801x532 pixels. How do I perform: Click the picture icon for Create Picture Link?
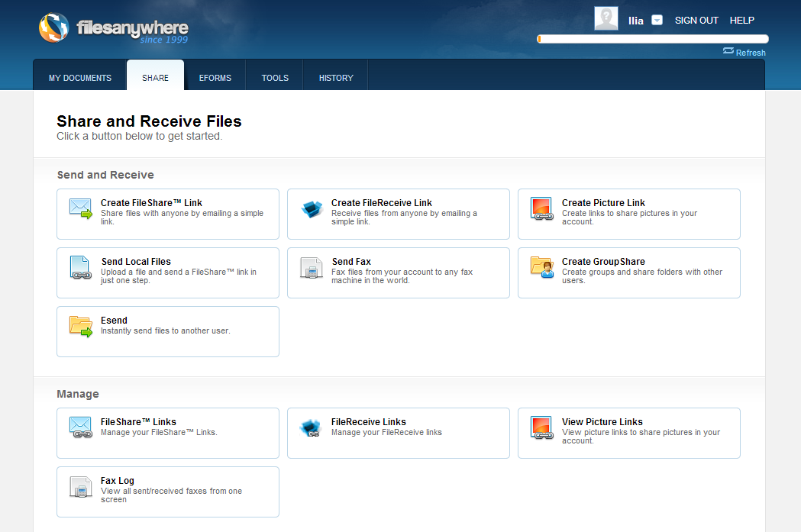541,208
